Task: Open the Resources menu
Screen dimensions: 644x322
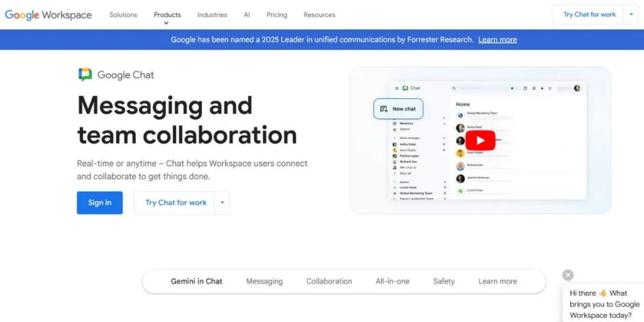Action: pyautogui.click(x=319, y=15)
